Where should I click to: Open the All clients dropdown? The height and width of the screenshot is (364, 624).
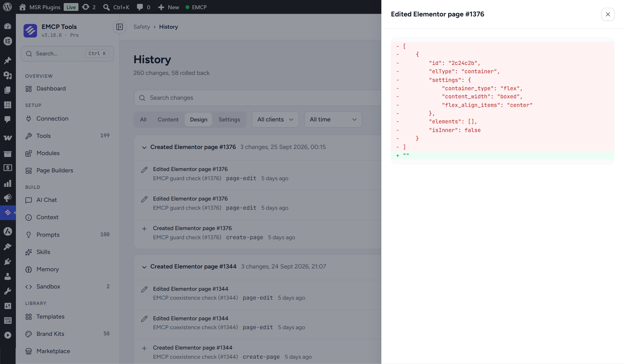275,119
